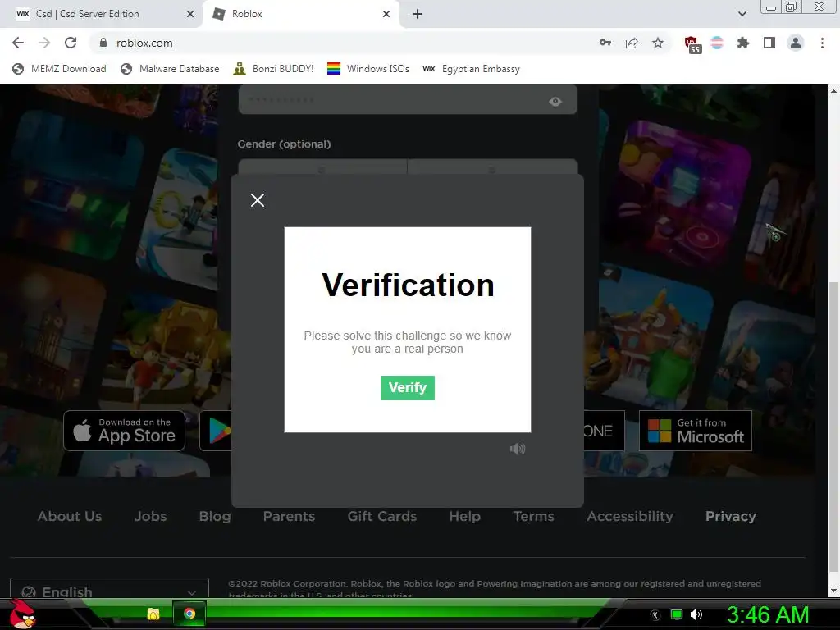Open the About Us footer link
Viewport: 840px width, 630px height.
[x=70, y=517]
